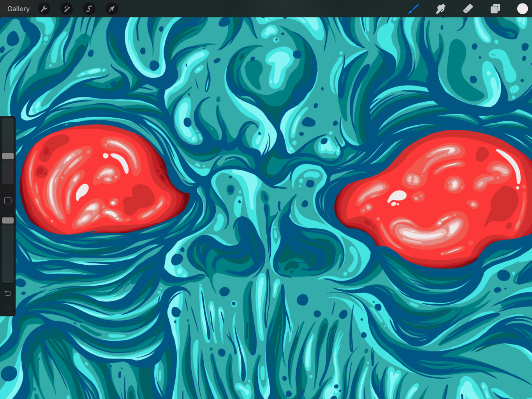This screenshot has height=399, width=532.
Task: Redo the last action
Action: point(8,309)
